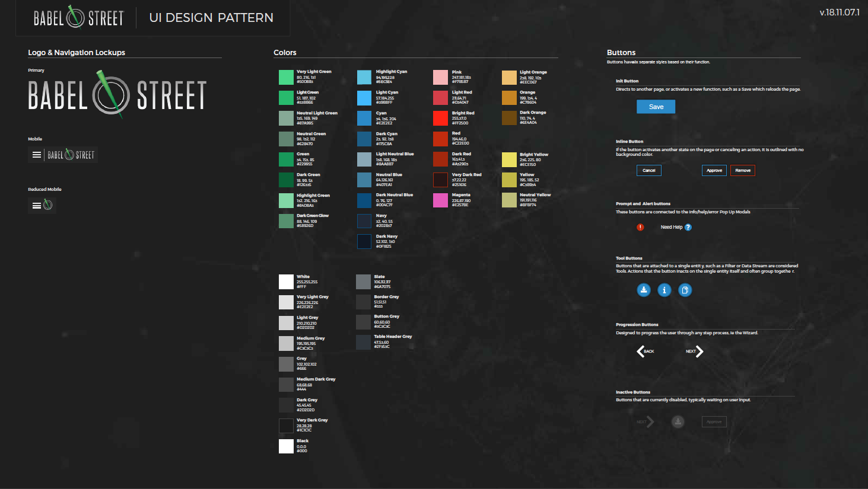Select the Dark Cyan swatch
This screenshot has width=868, height=489.
pyautogui.click(x=364, y=139)
